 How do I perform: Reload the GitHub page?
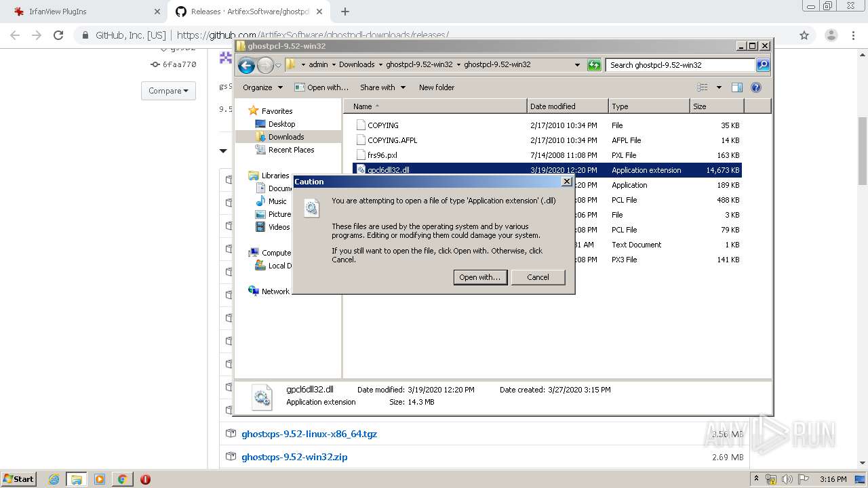tap(58, 35)
